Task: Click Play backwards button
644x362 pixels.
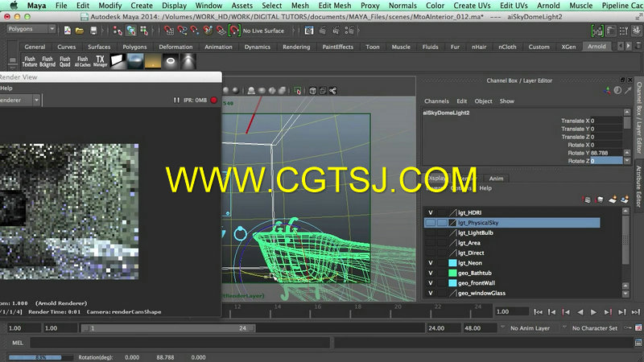Action: pyautogui.click(x=580, y=312)
